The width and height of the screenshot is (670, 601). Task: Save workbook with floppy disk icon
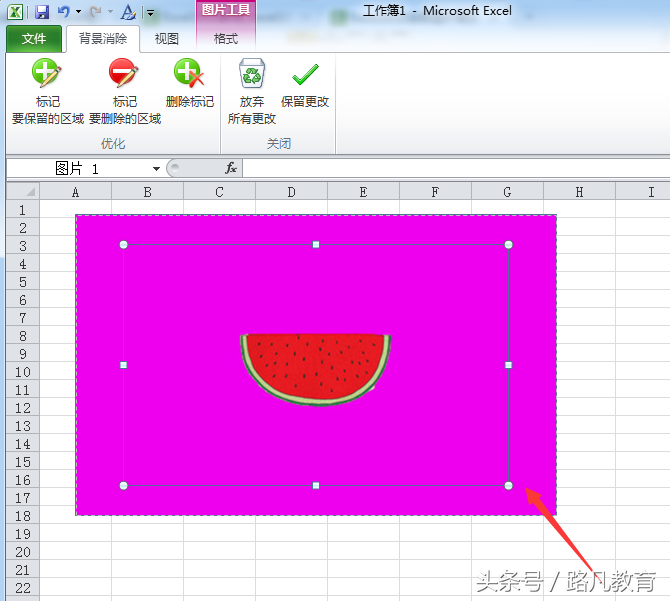[42, 12]
